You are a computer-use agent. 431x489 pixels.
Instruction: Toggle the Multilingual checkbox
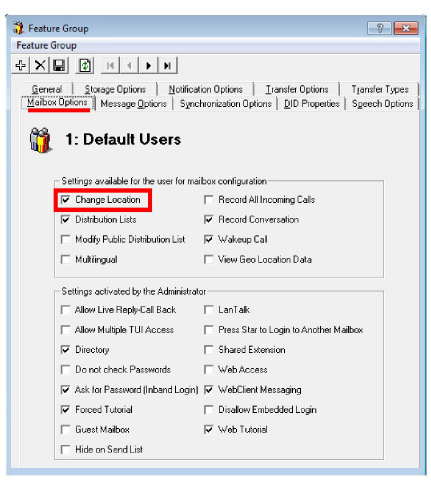(66, 259)
